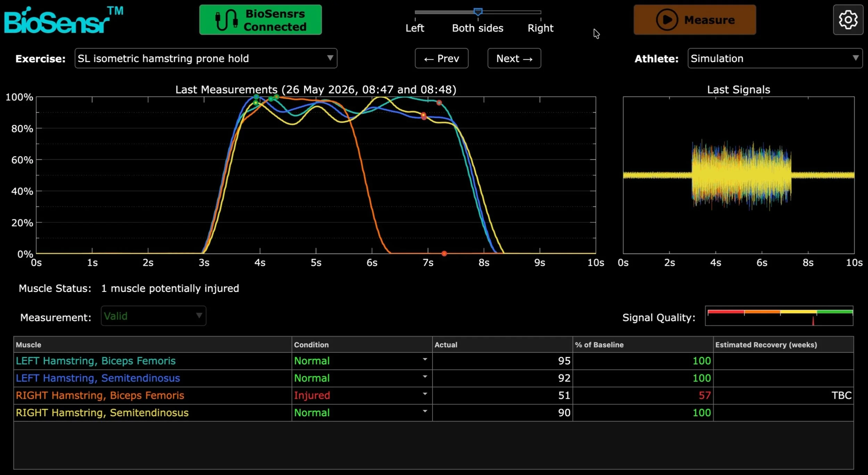Viewport: 868px width, 475px height.
Task: Click the Actual value 51 cell
Action: click(502, 395)
